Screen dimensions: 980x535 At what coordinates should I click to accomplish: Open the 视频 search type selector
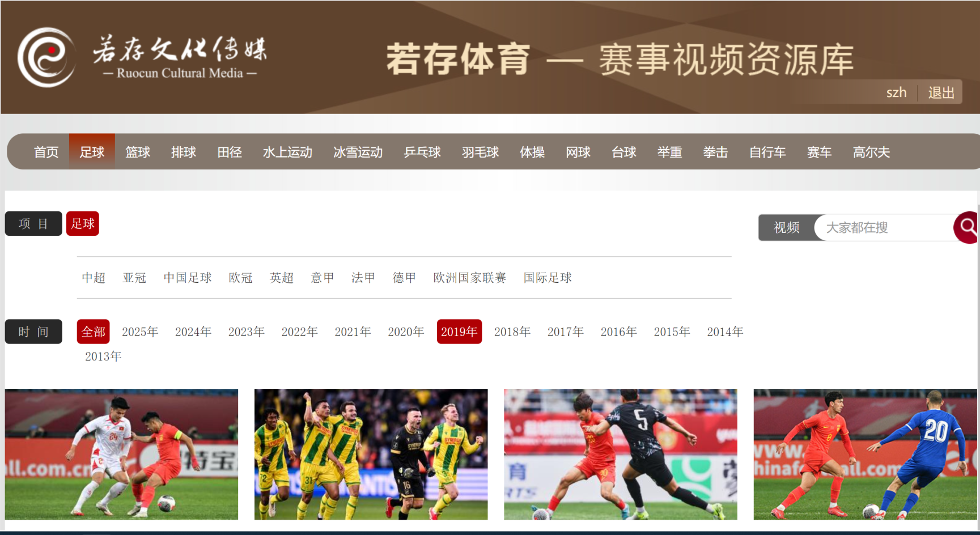pos(787,227)
